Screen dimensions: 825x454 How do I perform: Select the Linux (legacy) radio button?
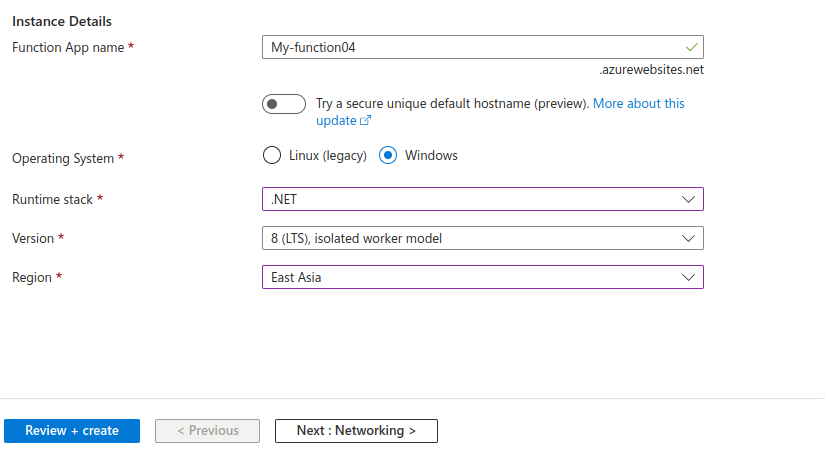271,155
